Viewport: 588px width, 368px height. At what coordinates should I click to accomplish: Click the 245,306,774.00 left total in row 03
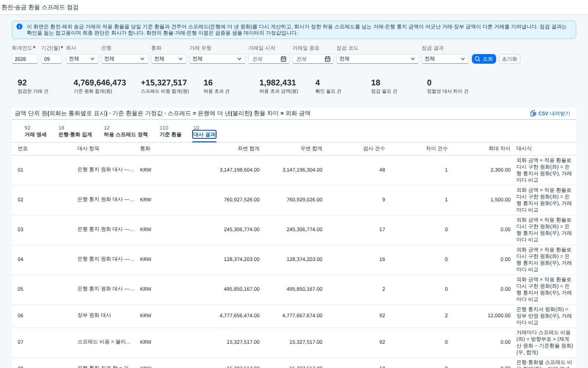242,230
